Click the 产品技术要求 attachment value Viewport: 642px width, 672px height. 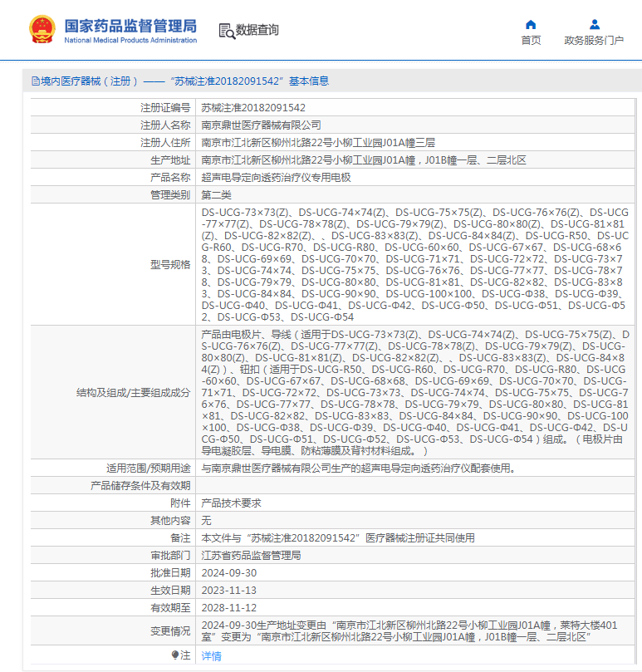click(231, 503)
